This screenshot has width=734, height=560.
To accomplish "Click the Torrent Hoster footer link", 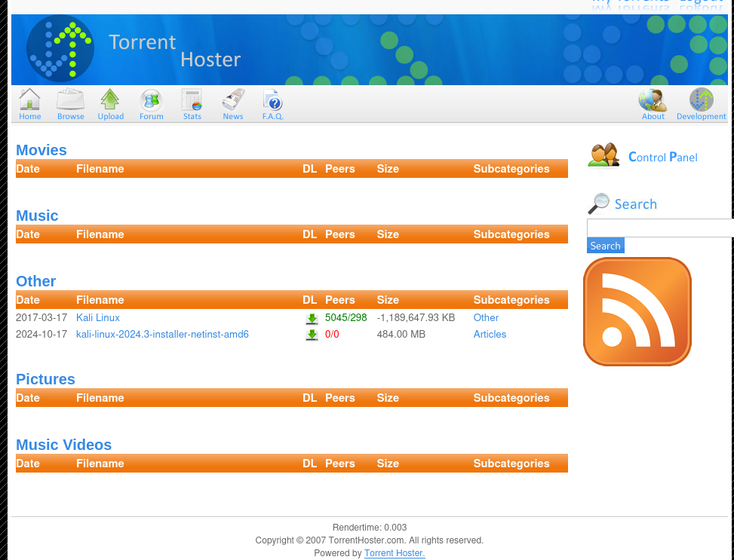I will coord(394,552).
